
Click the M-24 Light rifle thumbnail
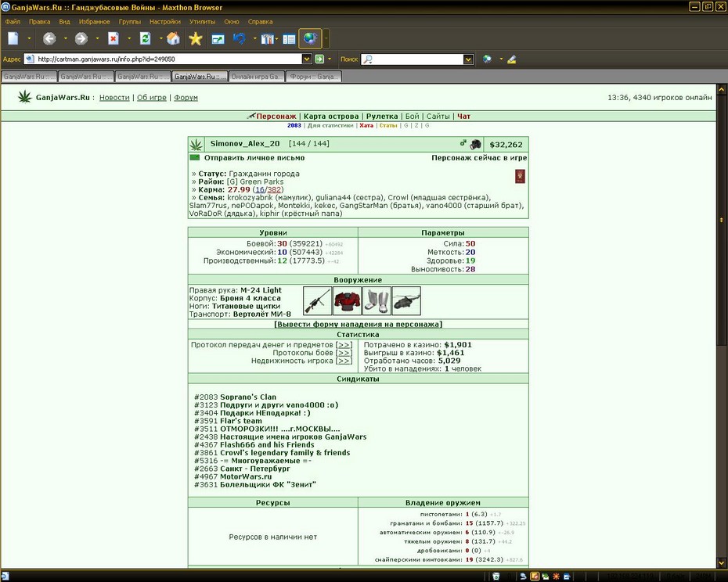tap(317, 300)
